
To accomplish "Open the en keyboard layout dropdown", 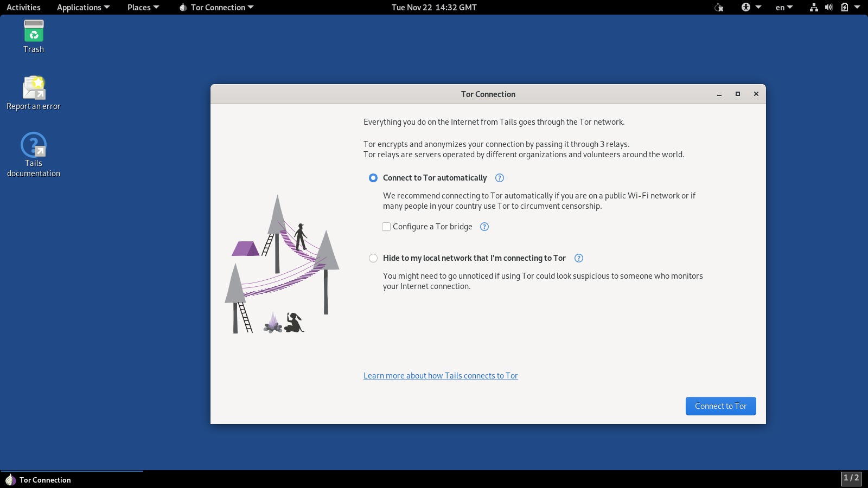I will pyautogui.click(x=784, y=8).
